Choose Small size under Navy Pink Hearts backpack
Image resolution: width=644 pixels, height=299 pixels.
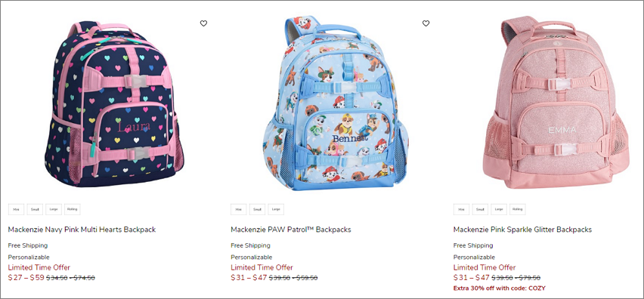(35, 209)
